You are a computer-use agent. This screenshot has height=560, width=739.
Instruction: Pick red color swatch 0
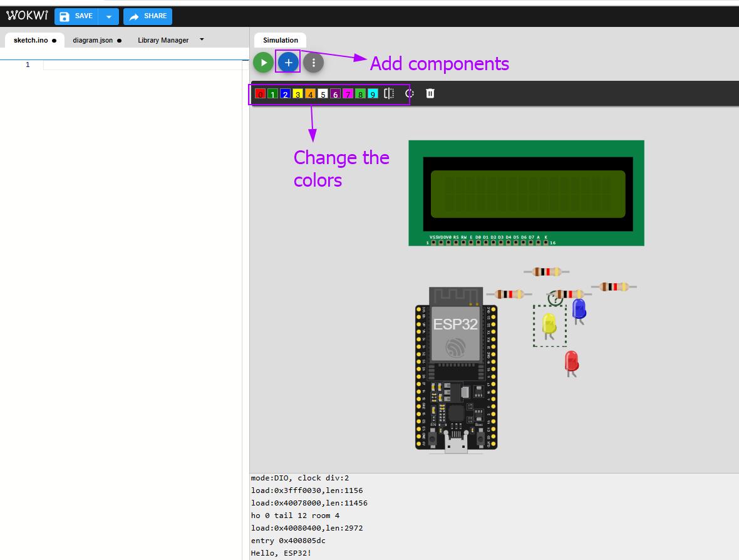pyautogui.click(x=260, y=94)
